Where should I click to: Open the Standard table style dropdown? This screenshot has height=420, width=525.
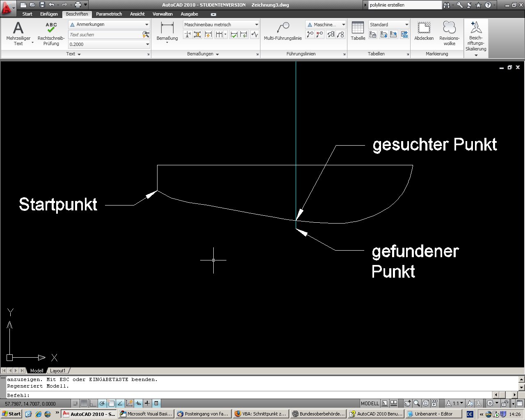[x=389, y=25]
